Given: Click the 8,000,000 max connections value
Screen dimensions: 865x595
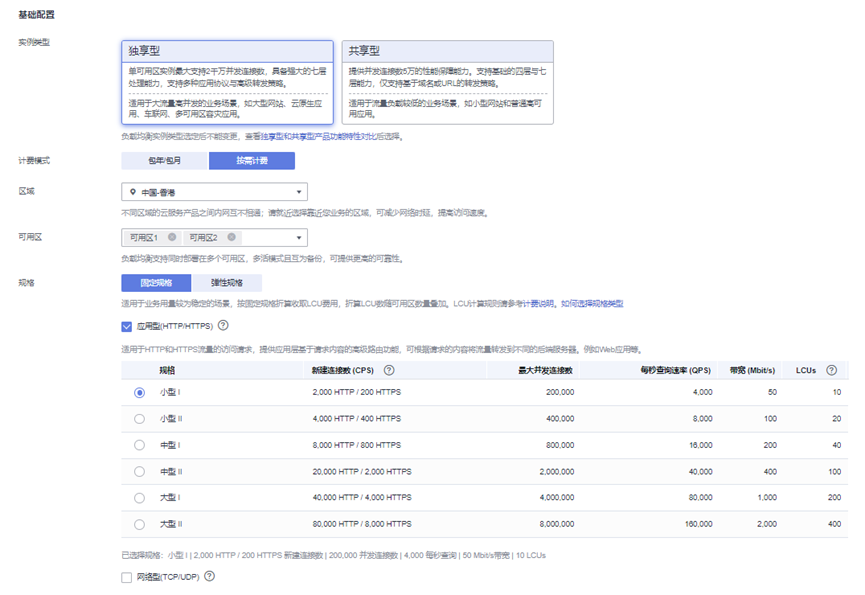Looking at the screenshot, I should [x=557, y=524].
